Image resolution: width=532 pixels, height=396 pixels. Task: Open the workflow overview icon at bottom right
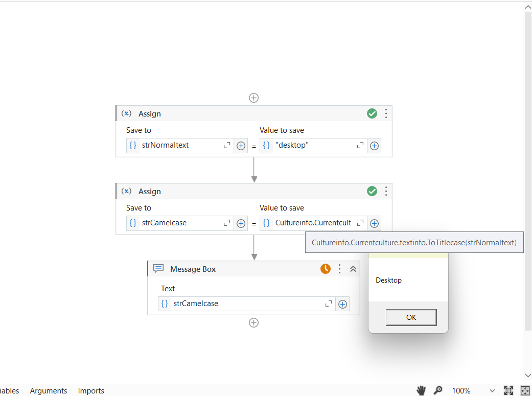525,390
